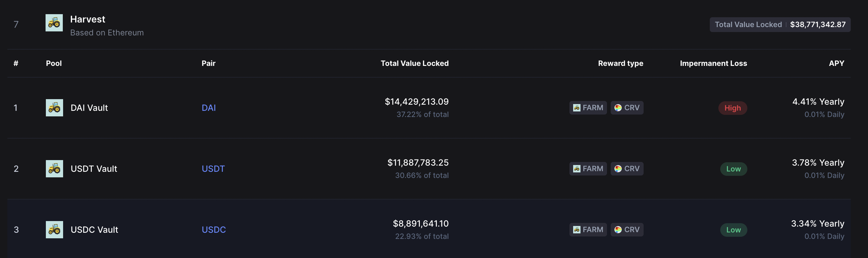Image resolution: width=868 pixels, height=258 pixels.
Task: Select the FARM reward badge for USDT Vault
Action: pyautogui.click(x=588, y=169)
